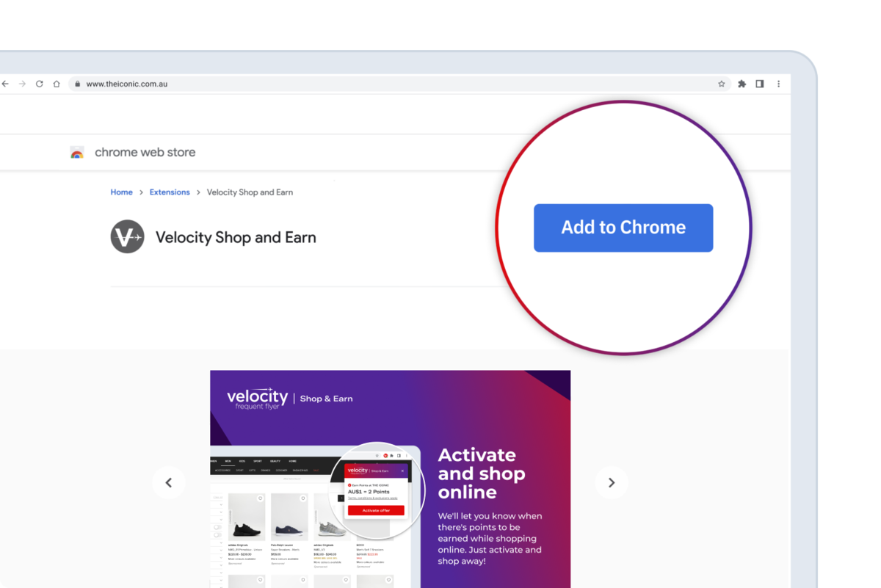Click the Velocity V extension logo
881x588 pixels.
tap(127, 237)
